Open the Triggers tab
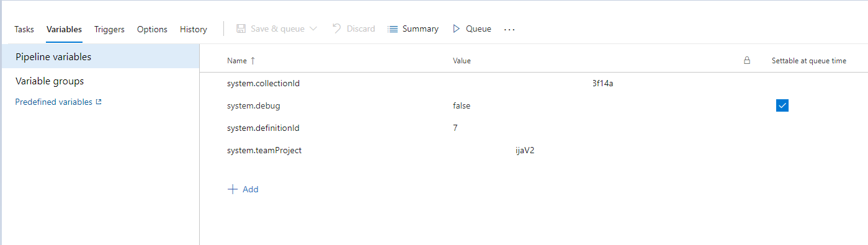This screenshot has width=868, height=245. click(x=109, y=29)
